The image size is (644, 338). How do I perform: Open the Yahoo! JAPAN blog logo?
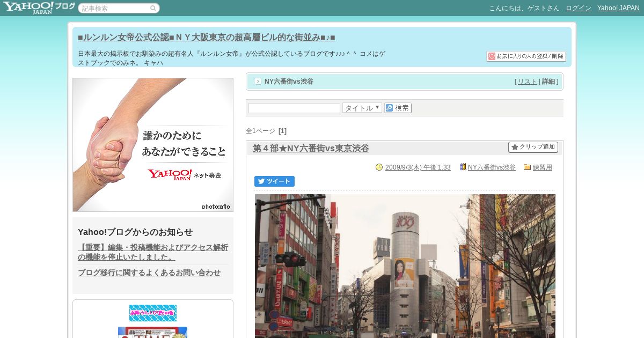tap(39, 8)
